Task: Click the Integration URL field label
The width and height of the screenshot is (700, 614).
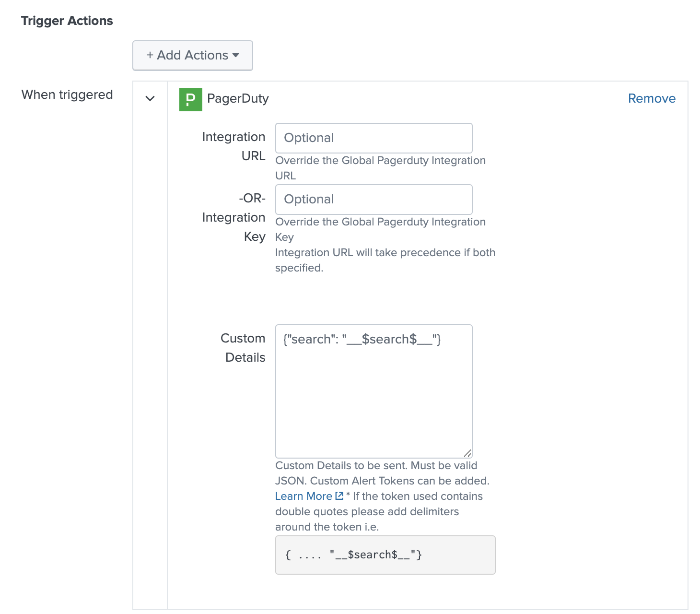Action: pyautogui.click(x=233, y=146)
